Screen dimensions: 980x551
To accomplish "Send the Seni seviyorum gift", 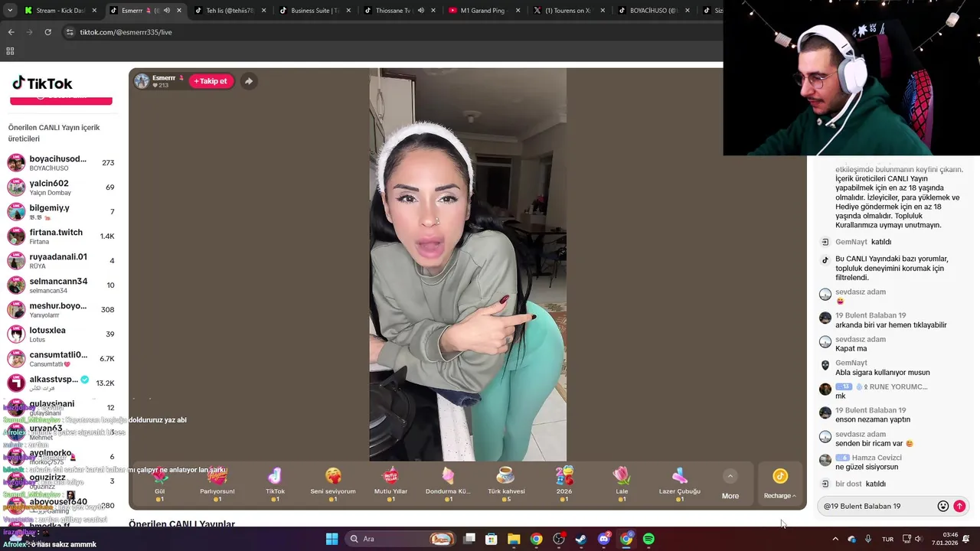I will [333, 482].
